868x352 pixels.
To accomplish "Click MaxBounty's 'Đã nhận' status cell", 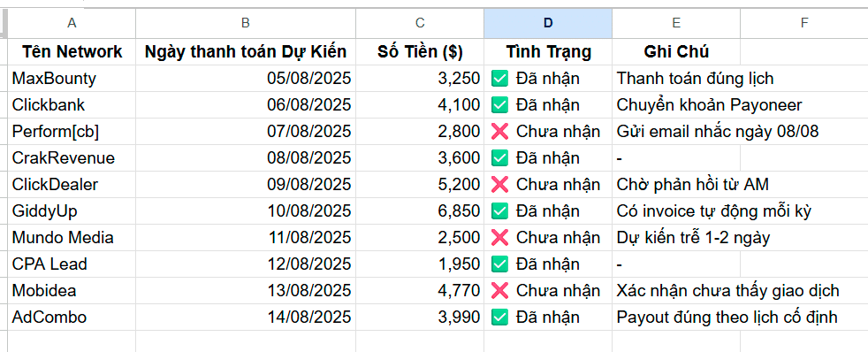I will (x=548, y=79).
